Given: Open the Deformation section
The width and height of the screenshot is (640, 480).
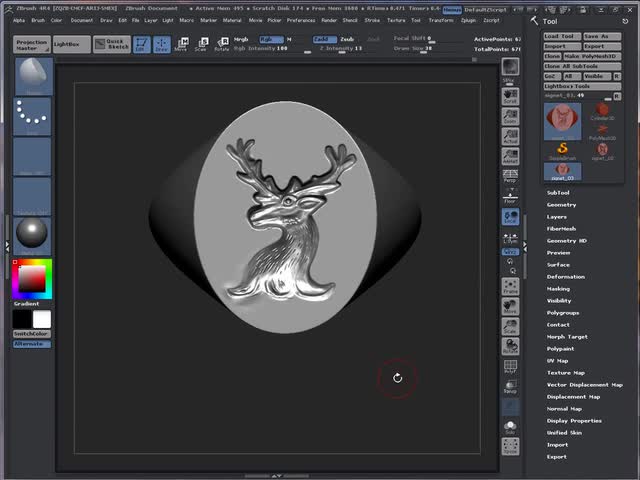Looking at the screenshot, I should click(565, 277).
